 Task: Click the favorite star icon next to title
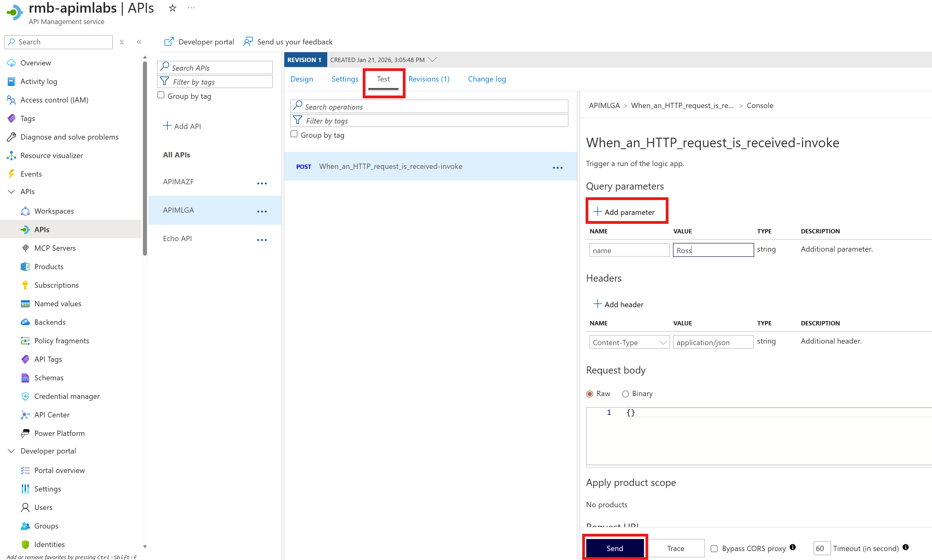tap(173, 8)
